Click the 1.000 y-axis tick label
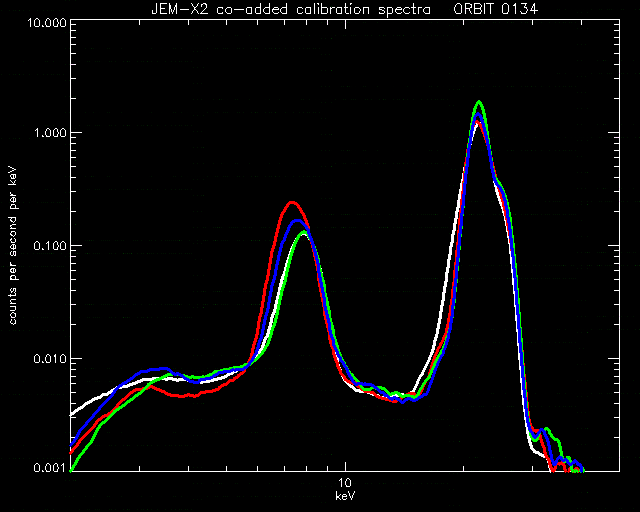The height and width of the screenshot is (512, 640). point(50,133)
